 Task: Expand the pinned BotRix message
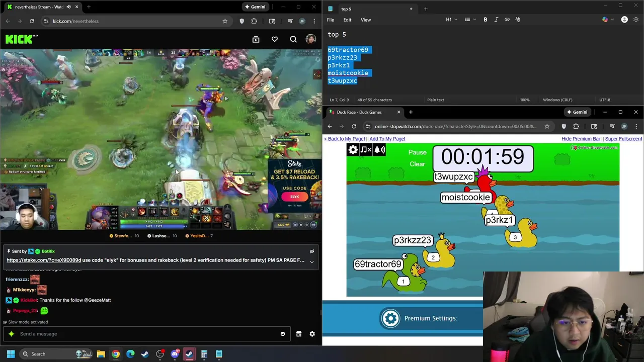click(x=311, y=261)
